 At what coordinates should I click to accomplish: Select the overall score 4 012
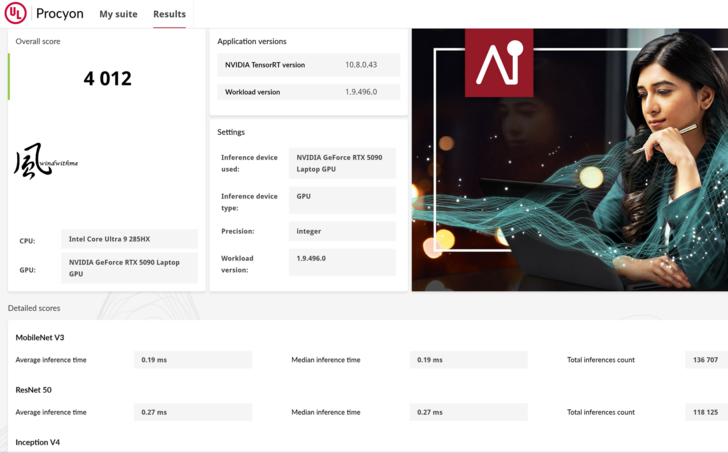tap(107, 78)
